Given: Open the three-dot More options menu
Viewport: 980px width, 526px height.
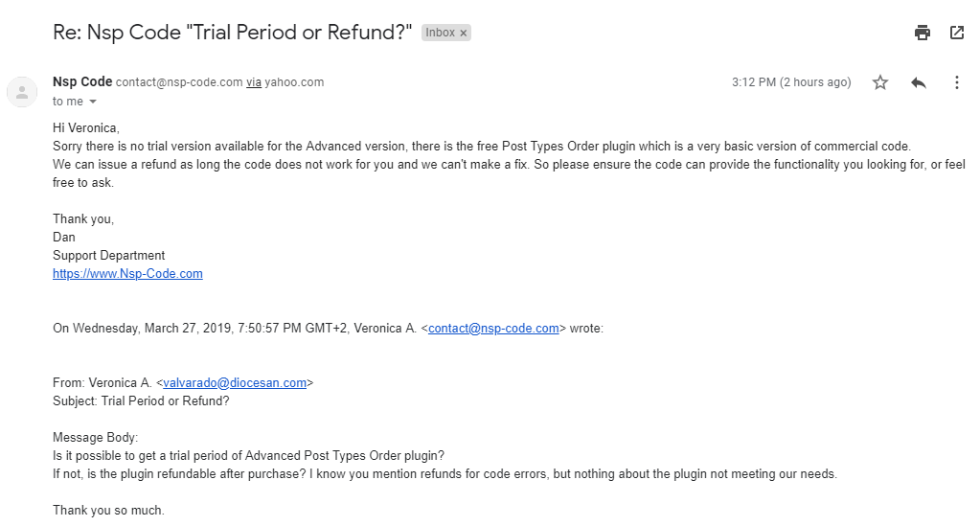Looking at the screenshot, I should [956, 82].
